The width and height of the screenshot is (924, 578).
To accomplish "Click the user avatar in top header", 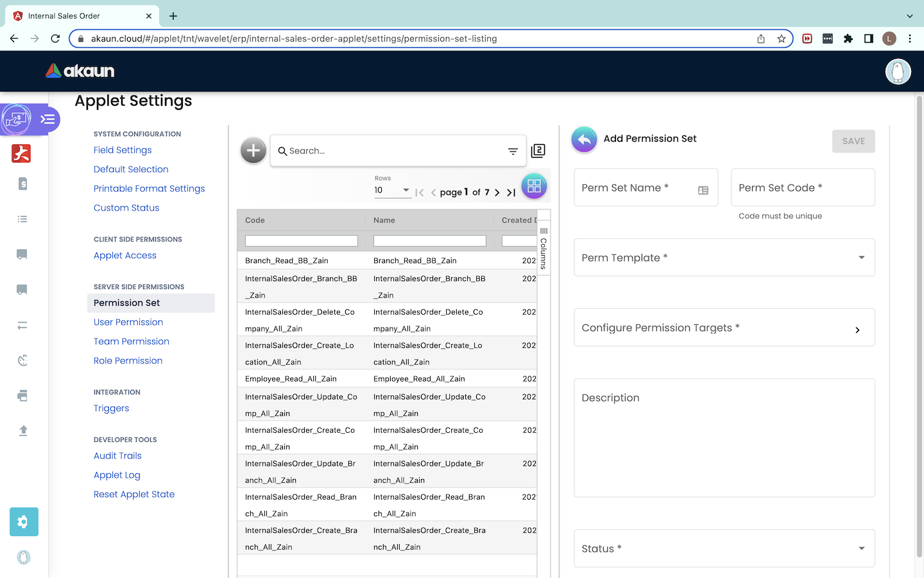I will tap(898, 71).
